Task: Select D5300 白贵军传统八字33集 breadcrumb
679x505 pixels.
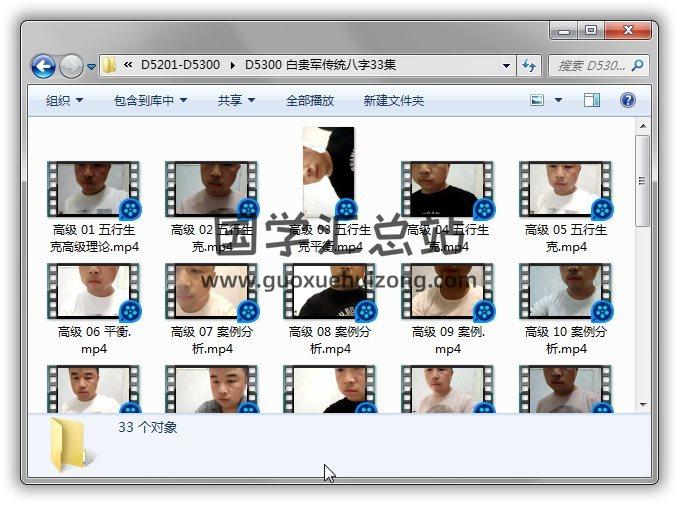Action: [320, 65]
